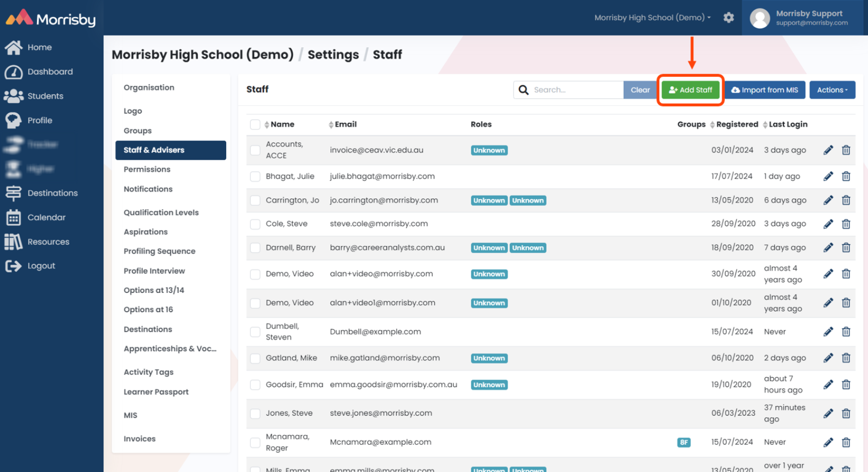Tick the checkbox for Gatland, Mike
This screenshot has width=868, height=472.
255,358
